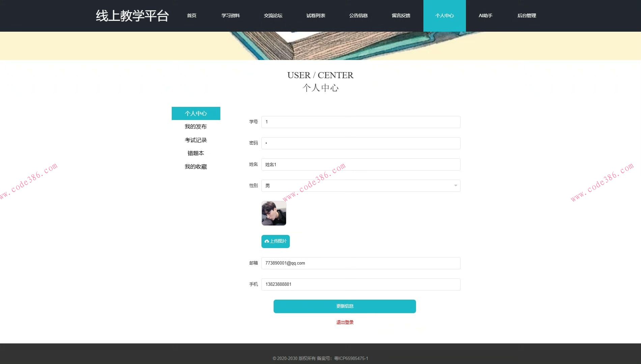
Task: Select 我的发布 in the sidebar
Action: pos(196,126)
